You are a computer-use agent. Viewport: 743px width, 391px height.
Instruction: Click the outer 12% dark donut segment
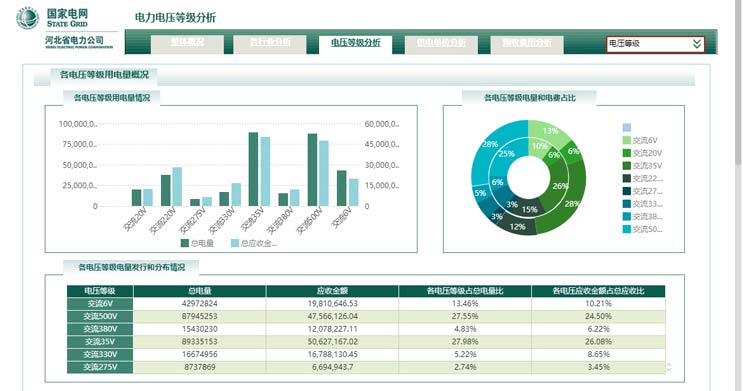517,227
